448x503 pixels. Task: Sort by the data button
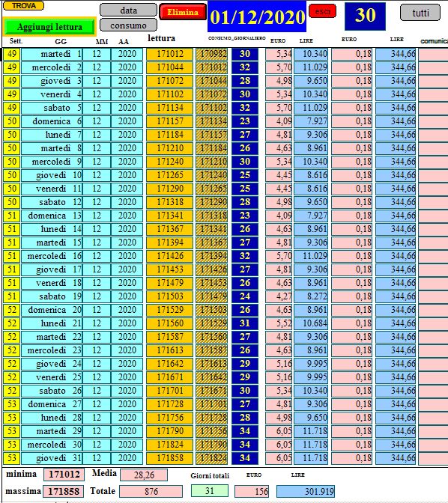(128, 10)
